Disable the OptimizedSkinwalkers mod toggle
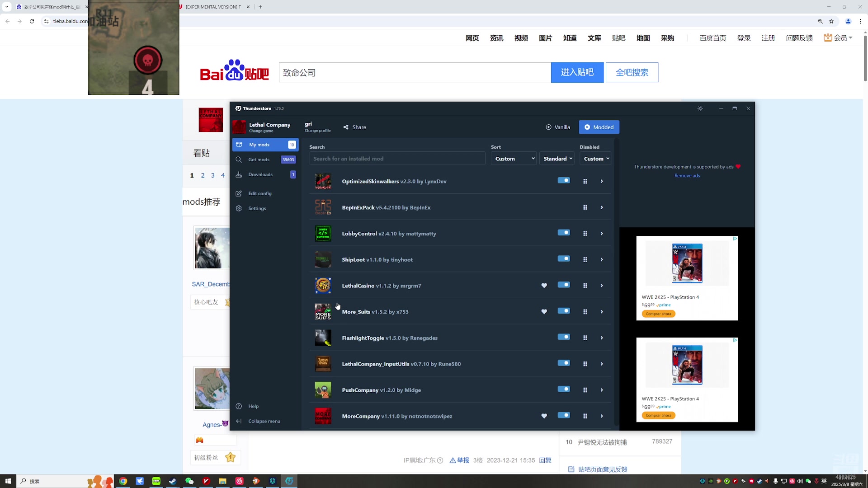868x488 pixels. [563, 180]
